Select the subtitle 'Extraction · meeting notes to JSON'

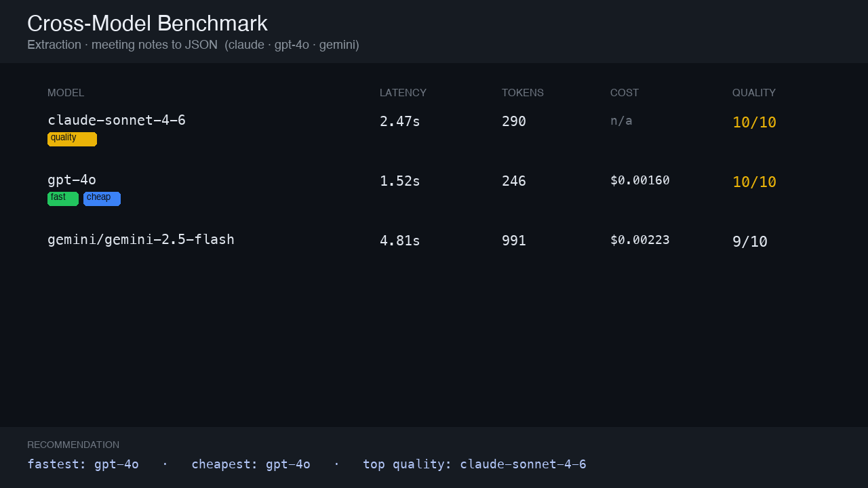pyautogui.click(x=122, y=45)
